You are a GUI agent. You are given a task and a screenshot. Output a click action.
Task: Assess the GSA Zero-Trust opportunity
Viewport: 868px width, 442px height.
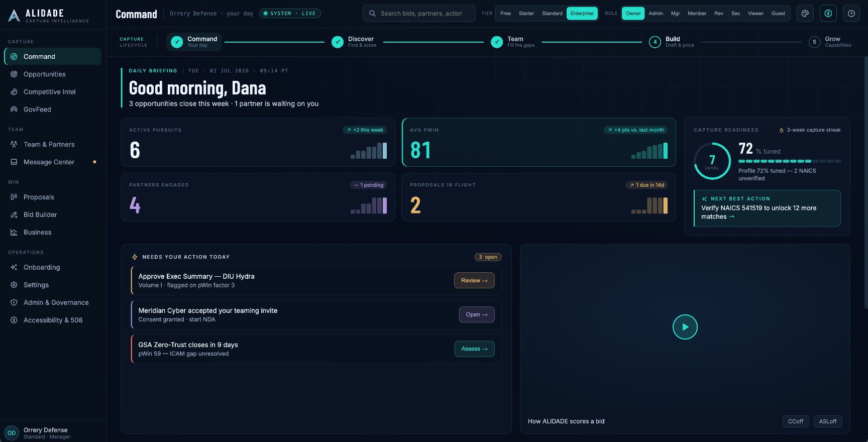click(x=474, y=349)
